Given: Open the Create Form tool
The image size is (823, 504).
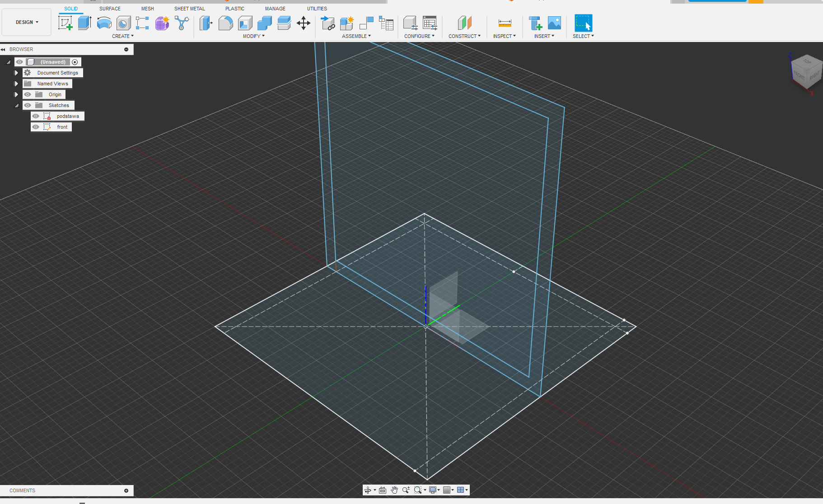Looking at the screenshot, I should pos(162,23).
